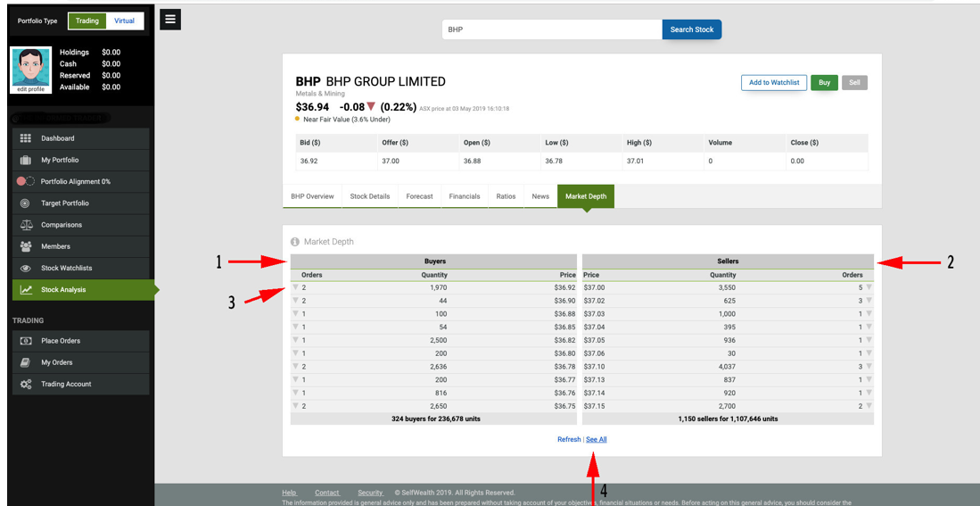The image size is (980, 506).
Task: Click the Target Portfolio bullseye icon
Action: (x=26, y=203)
